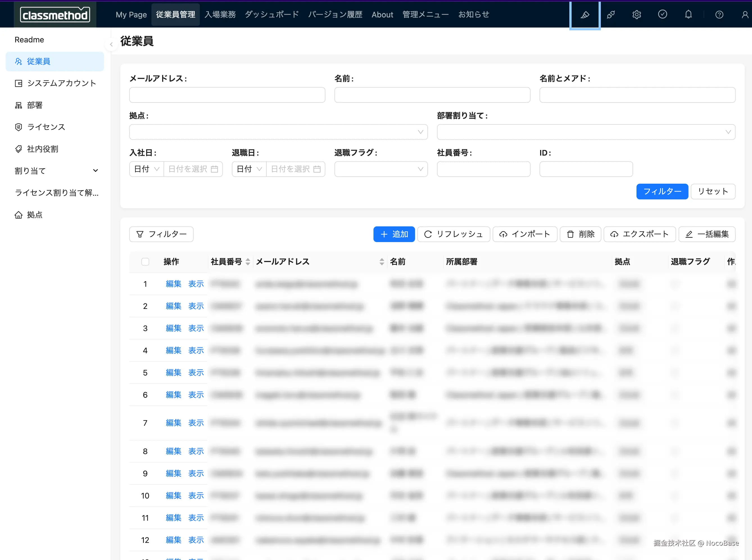Click the 入社日 日付を選択 date field
This screenshot has width=752, height=560.
(193, 169)
